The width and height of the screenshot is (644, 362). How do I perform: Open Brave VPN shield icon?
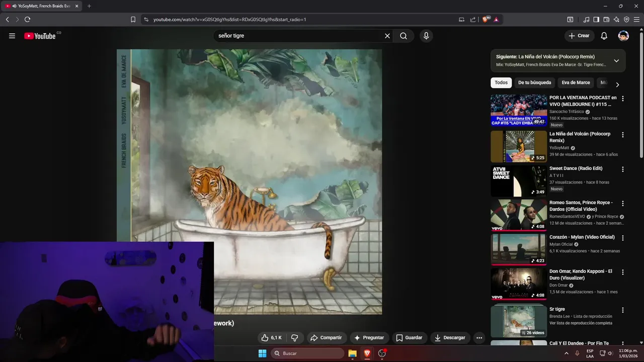click(x=626, y=19)
